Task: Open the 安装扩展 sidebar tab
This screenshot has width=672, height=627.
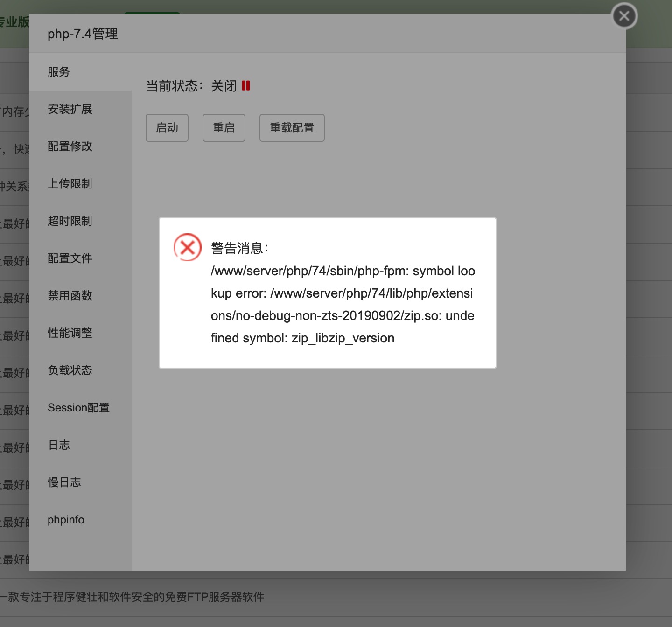Action: coord(80,109)
